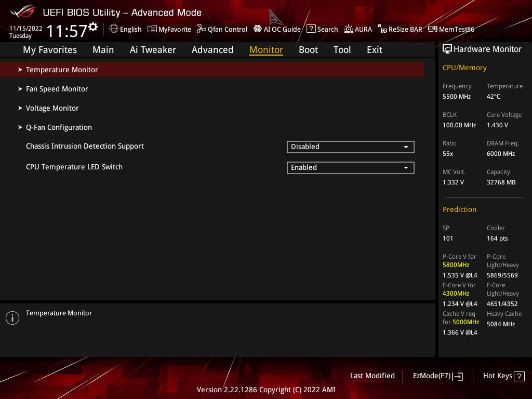Click Chassis Intrusion Detection Support label
Image resolution: width=532 pixels, height=399 pixels.
coord(85,146)
